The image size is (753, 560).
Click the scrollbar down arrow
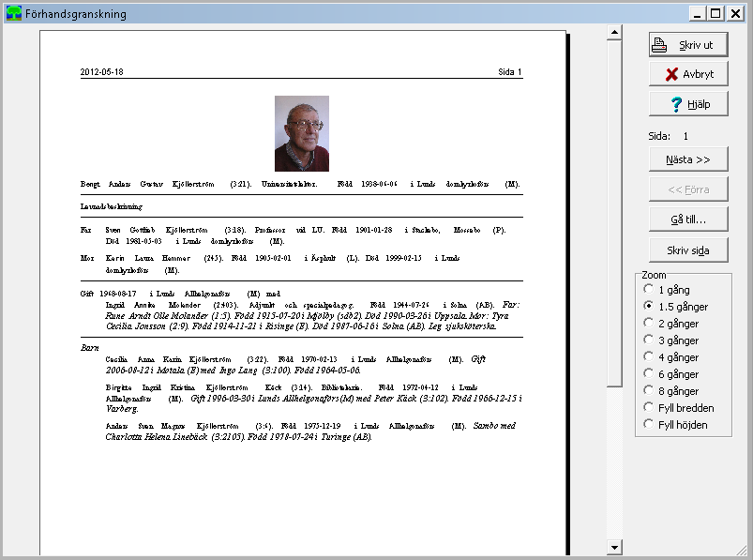(614, 547)
